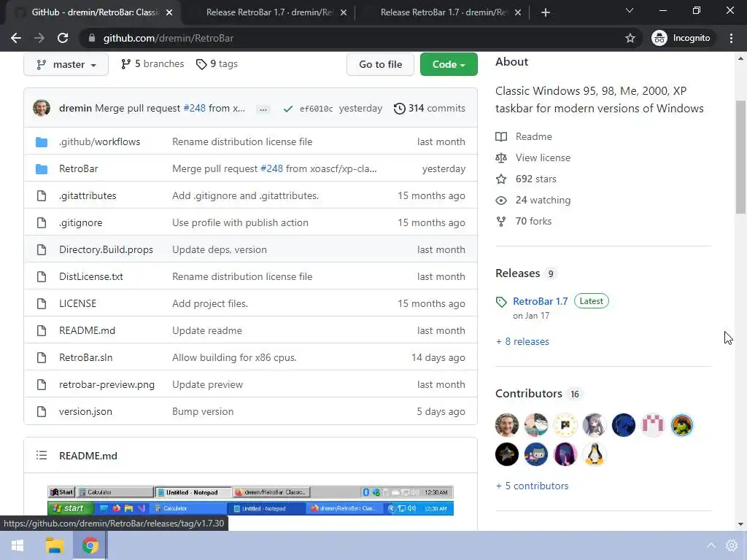View the 5 branches link

coord(152,64)
